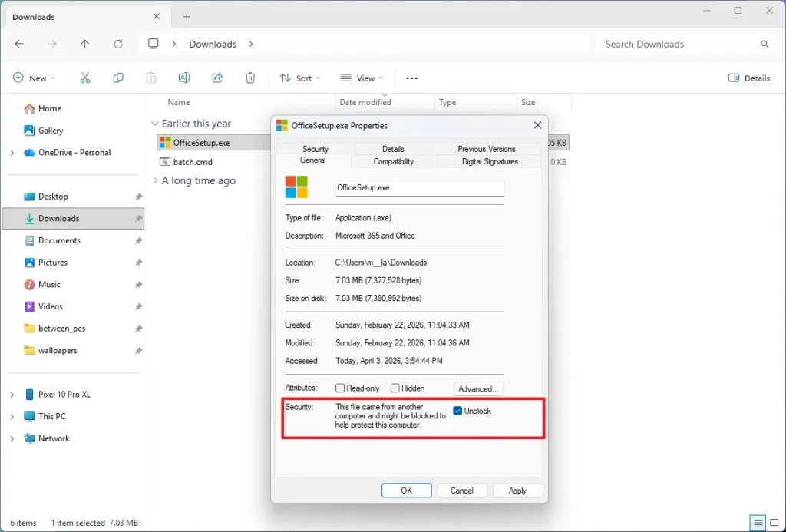Check the Hidden attribute checkbox
Screen dimensions: 786x532
tap(395, 388)
